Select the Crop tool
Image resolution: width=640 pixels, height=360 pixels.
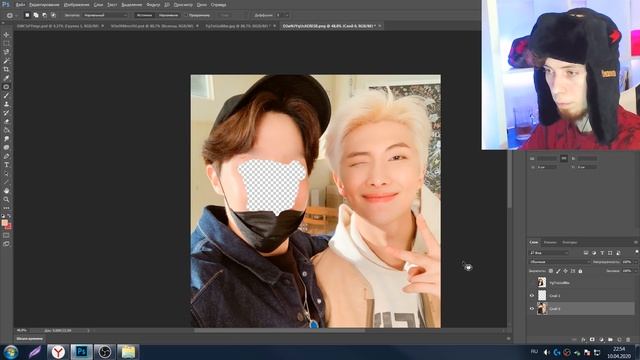pos(6,69)
